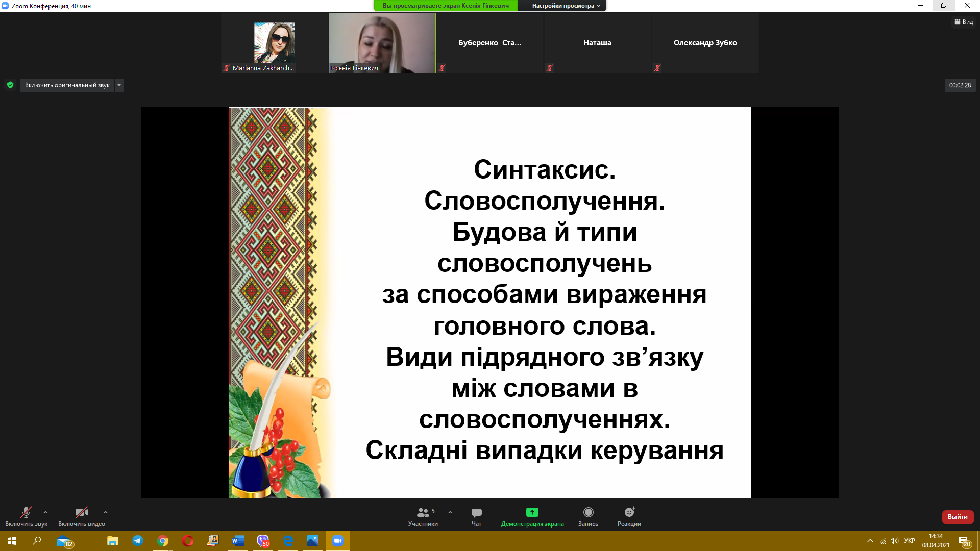Open the Чат chat panel
The image size is (980, 551).
476,516
